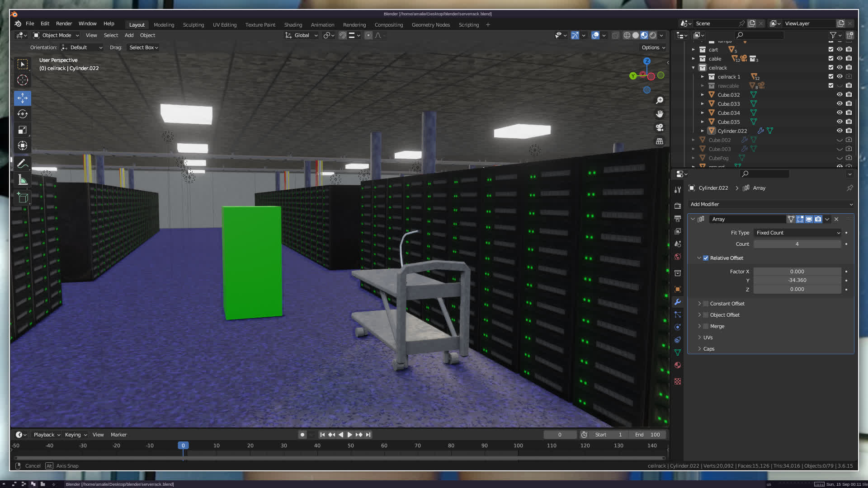Play the animation forward

(x=349, y=435)
